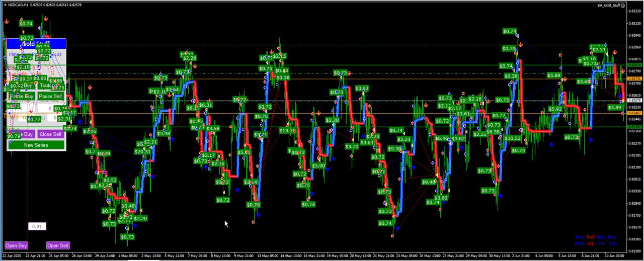Click the New Series button
This screenshot has height=261, width=644.
pos(36,145)
